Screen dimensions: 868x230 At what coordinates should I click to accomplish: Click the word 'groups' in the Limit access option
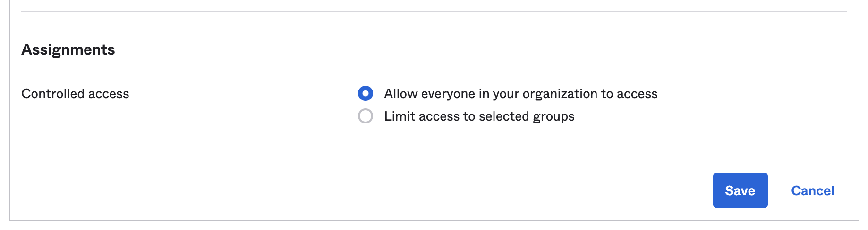tap(553, 117)
